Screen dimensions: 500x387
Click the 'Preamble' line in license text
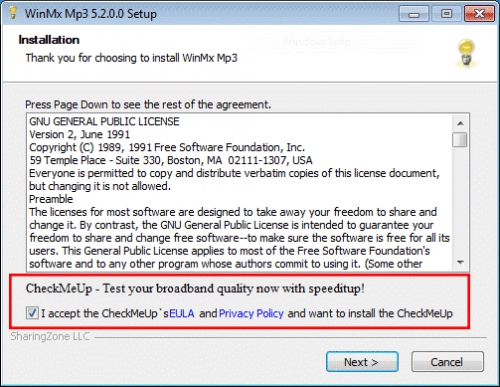click(x=51, y=199)
